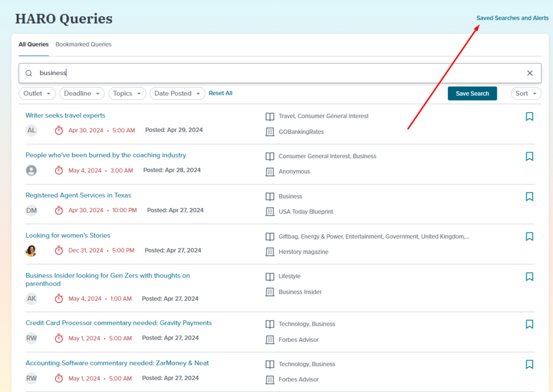Bookmark the 'Looking for women's Stories' query
The height and width of the screenshot is (392, 553).
(529, 236)
